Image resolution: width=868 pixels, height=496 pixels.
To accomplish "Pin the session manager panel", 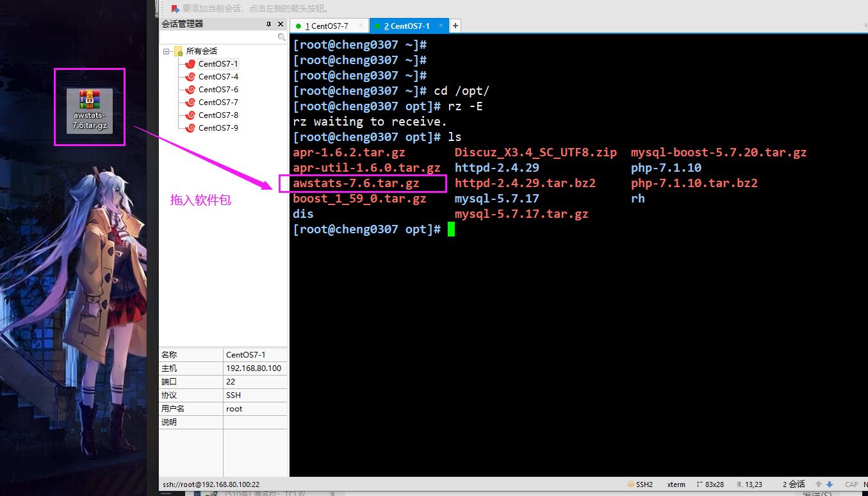I will tap(269, 24).
